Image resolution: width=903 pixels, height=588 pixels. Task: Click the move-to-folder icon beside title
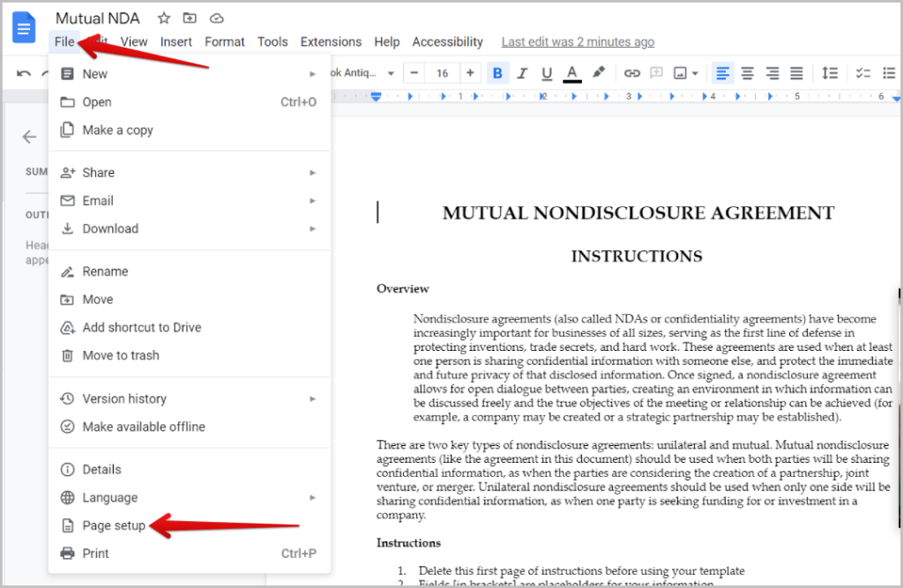190,19
